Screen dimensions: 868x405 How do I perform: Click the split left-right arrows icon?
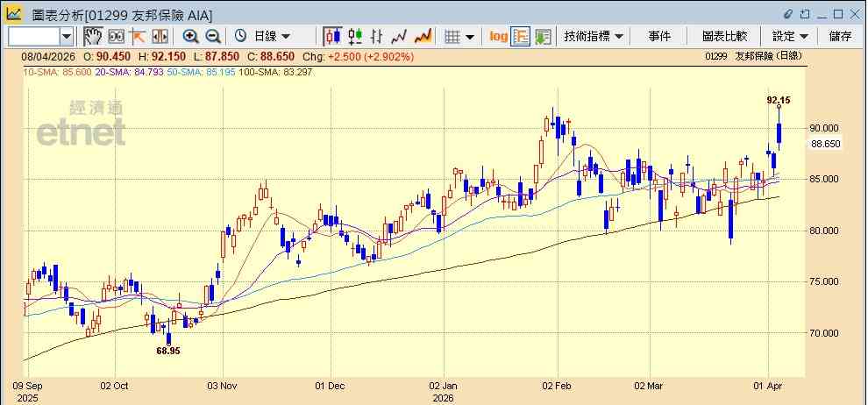click(x=160, y=37)
